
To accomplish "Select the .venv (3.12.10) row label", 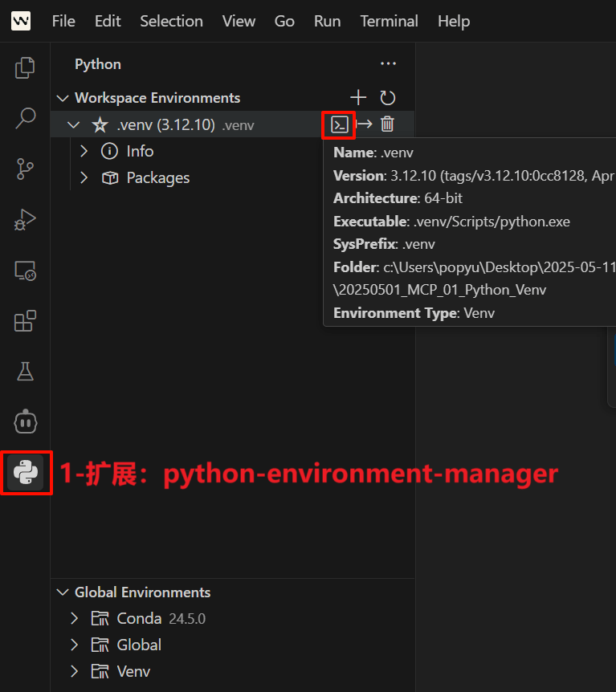I will tap(166, 125).
